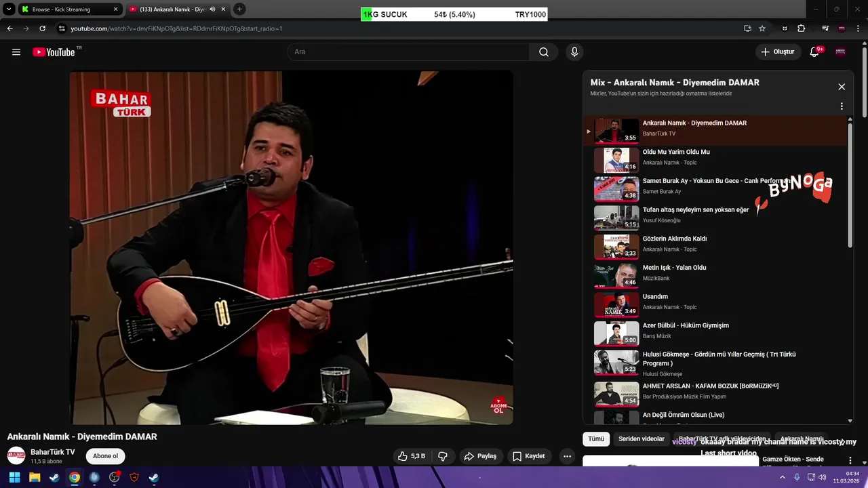The height and width of the screenshot is (488, 868).
Task: Focus the Ara search field
Action: (x=409, y=52)
